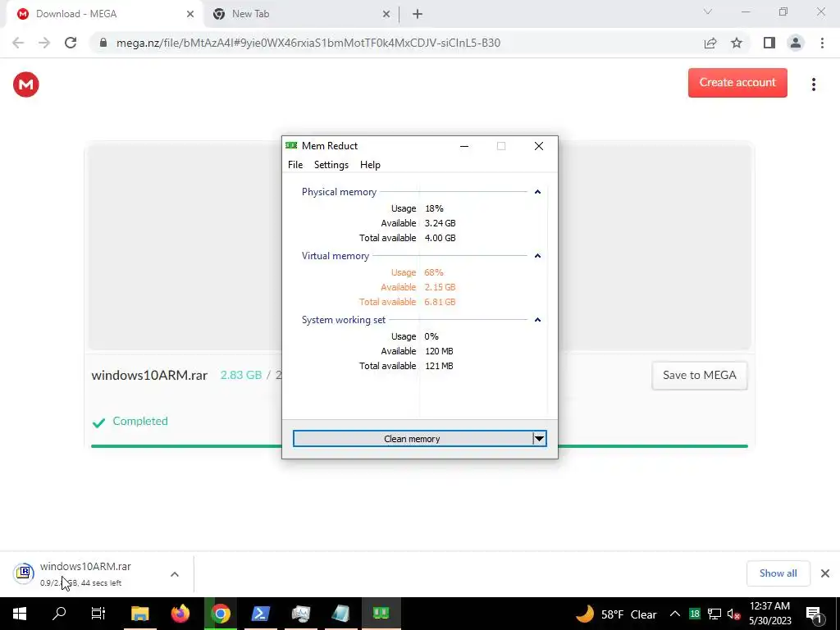Open Mem Reduct File menu
Image resolution: width=840 pixels, height=630 pixels.
click(295, 165)
